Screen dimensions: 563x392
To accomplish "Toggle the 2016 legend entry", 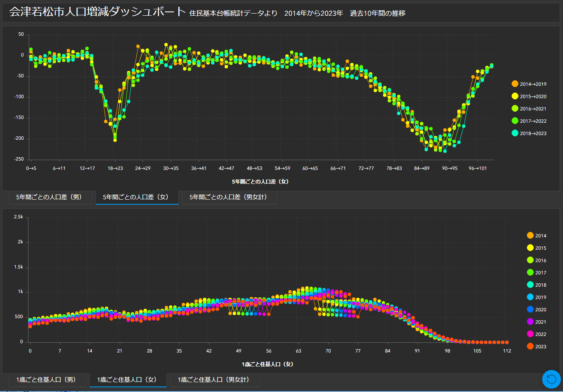I will (537, 260).
